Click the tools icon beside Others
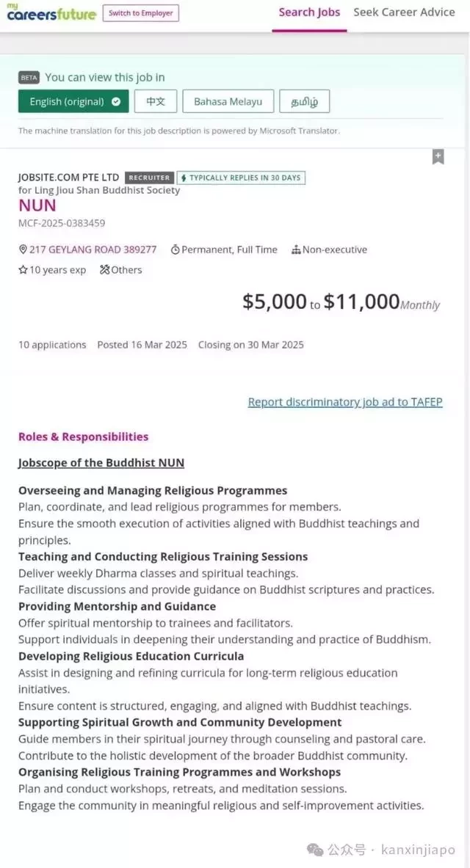The width and height of the screenshot is (470, 868). coord(105,270)
